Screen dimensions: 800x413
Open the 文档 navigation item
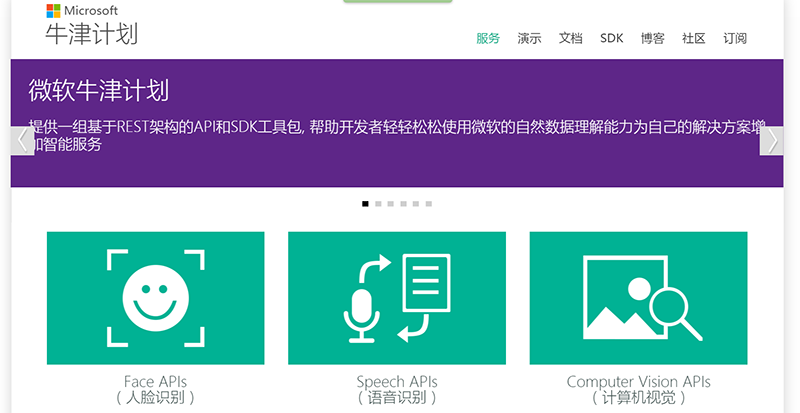[570, 38]
